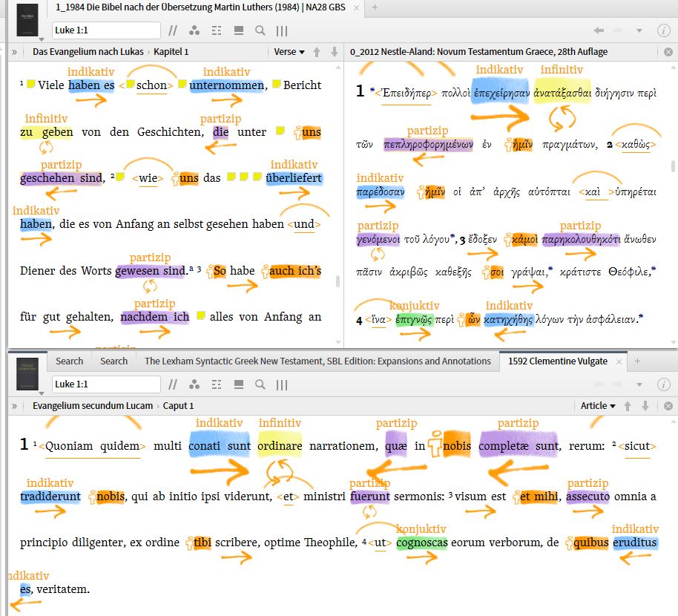Open visual filters menu in Luther Bible panel

pyautogui.click(x=194, y=30)
